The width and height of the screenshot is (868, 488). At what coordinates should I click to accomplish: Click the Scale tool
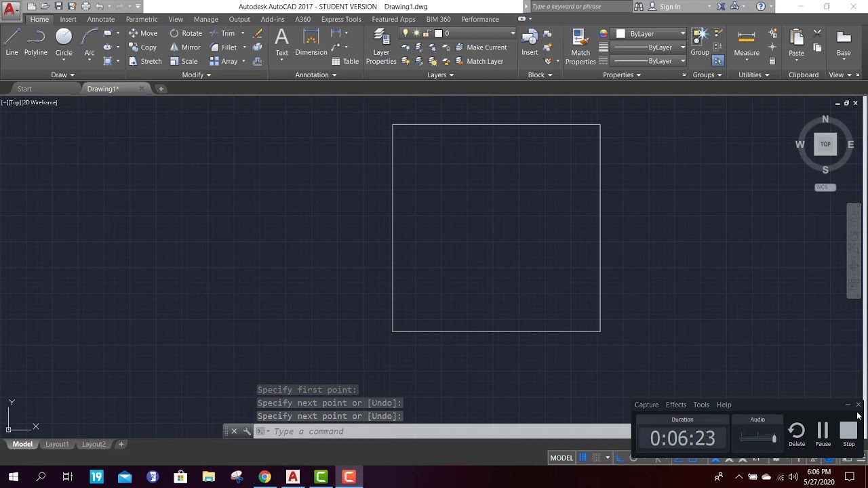click(x=184, y=61)
